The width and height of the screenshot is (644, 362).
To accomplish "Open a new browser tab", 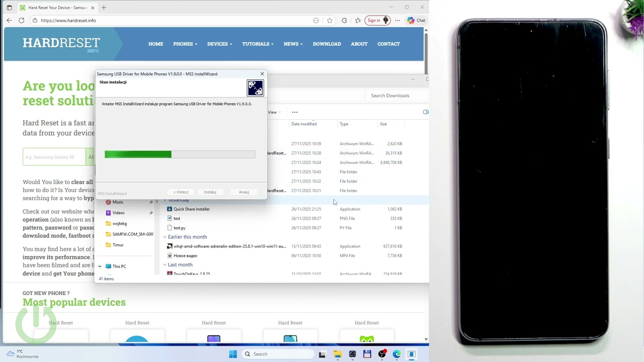I will 104,8.
